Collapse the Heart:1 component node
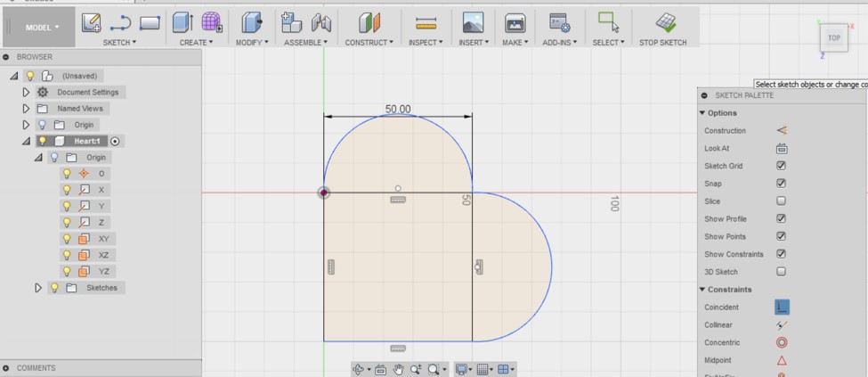The image size is (868, 377). (x=26, y=142)
